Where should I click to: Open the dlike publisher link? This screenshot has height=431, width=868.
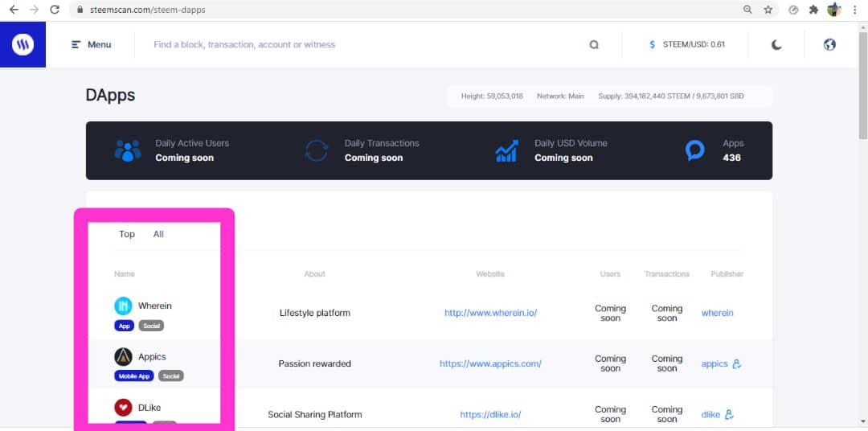point(710,414)
